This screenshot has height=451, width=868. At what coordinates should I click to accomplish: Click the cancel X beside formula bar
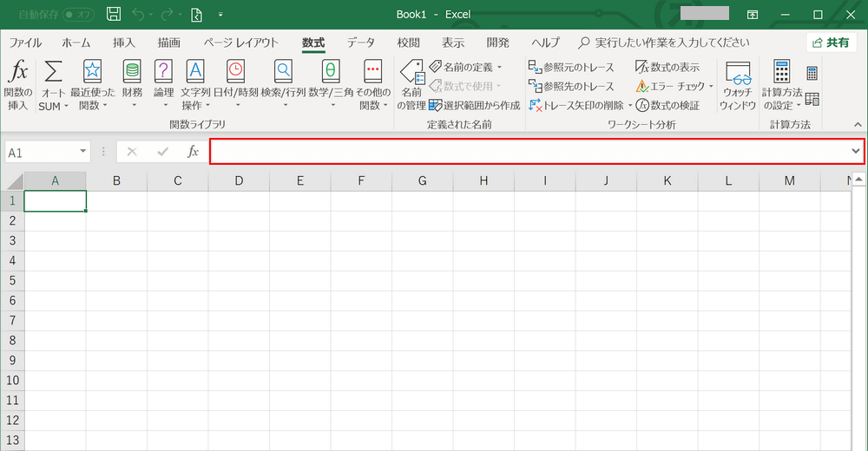[132, 152]
